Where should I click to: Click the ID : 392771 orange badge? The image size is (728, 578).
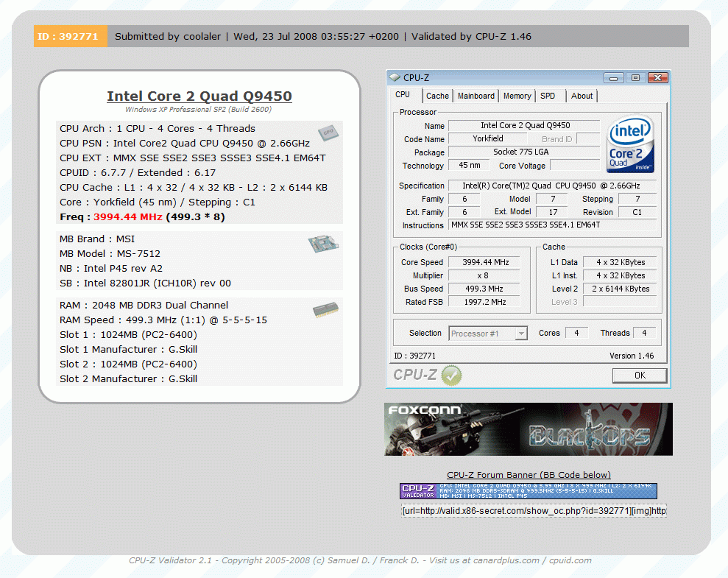(x=71, y=36)
